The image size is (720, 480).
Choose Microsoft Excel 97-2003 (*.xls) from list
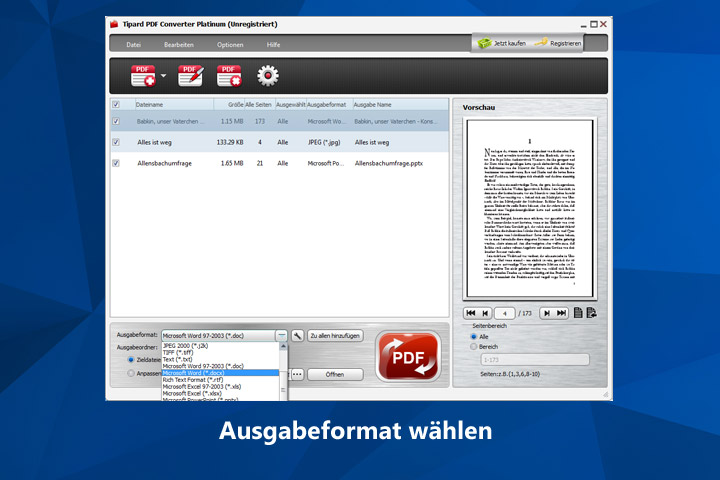tap(220, 387)
